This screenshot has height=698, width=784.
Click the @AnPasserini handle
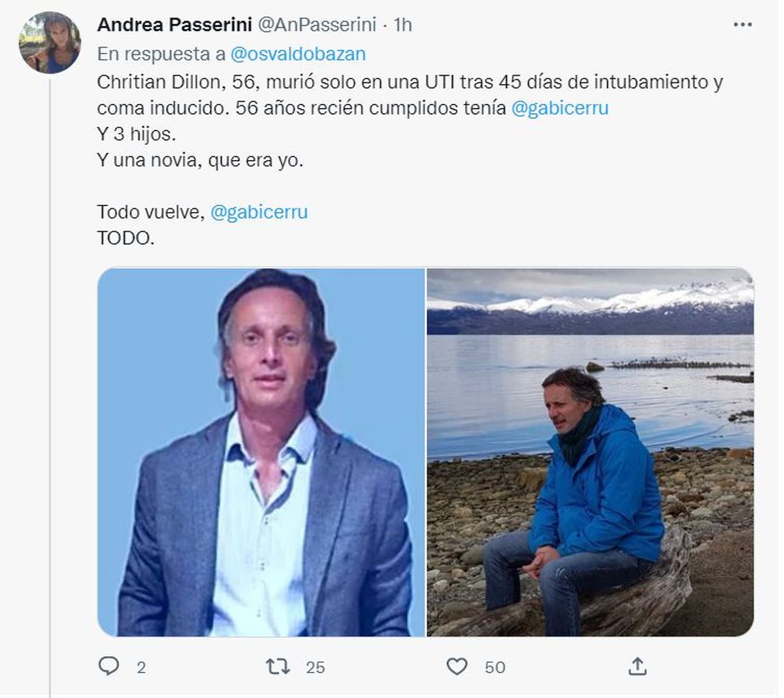[317, 25]
